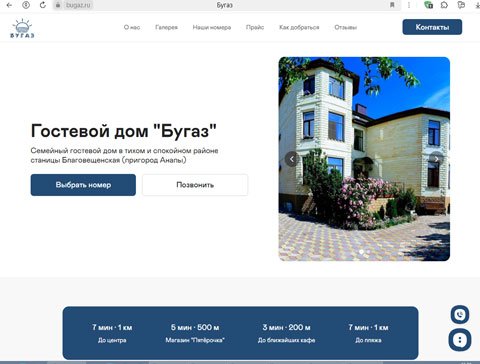Image resolution: width=480 pixels, height=364 pixels.
Task: Click the Гостевой дом "Бугаз" heading
Action: [124, 131]
